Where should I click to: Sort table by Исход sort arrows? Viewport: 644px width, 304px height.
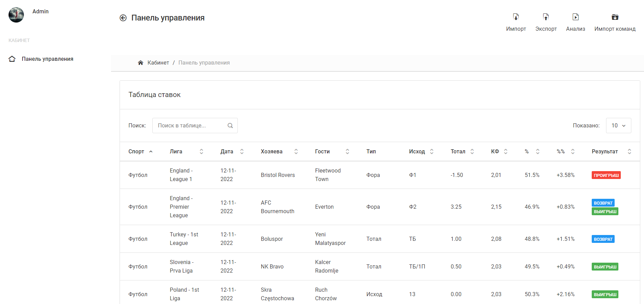[x=432, y=151]
